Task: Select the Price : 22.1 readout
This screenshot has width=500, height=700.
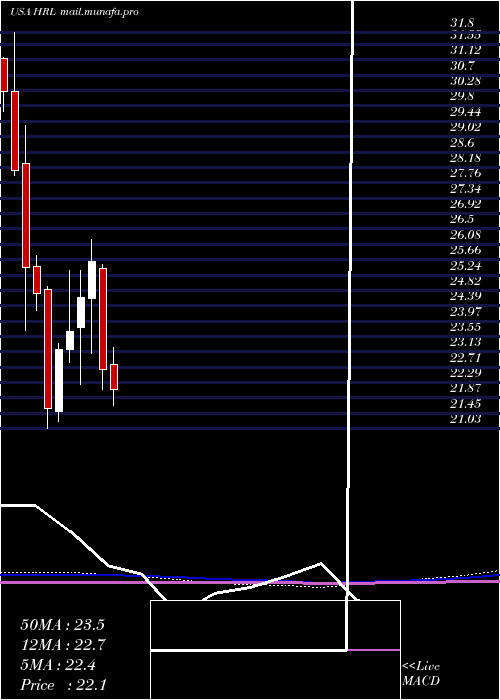Action: [x=62, y=685]
